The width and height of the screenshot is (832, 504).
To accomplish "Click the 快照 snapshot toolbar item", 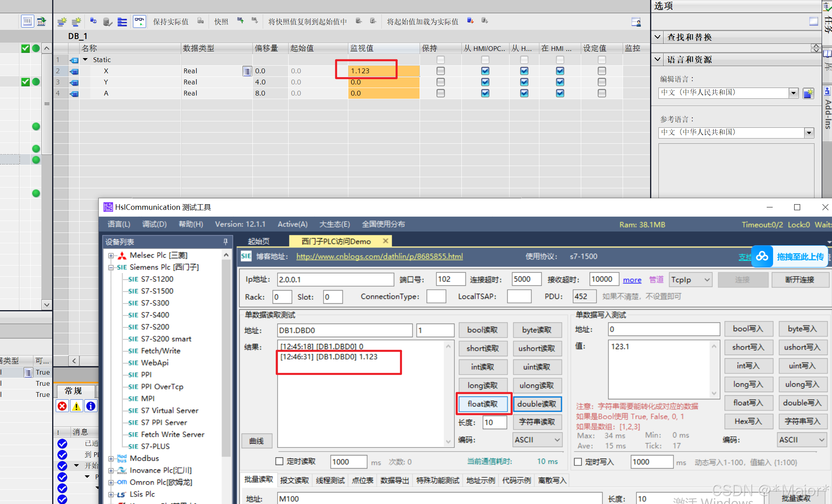I will pyautogui.click(x=221, y=21).
